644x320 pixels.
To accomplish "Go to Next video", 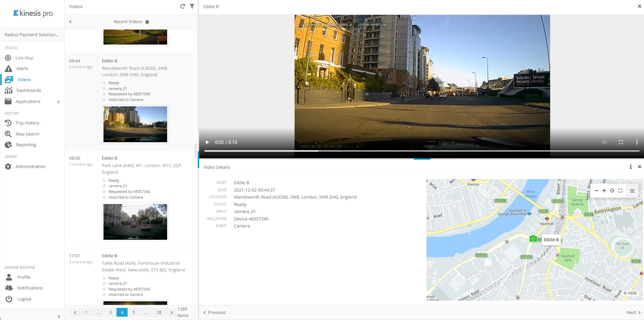I will click(633, 312).
